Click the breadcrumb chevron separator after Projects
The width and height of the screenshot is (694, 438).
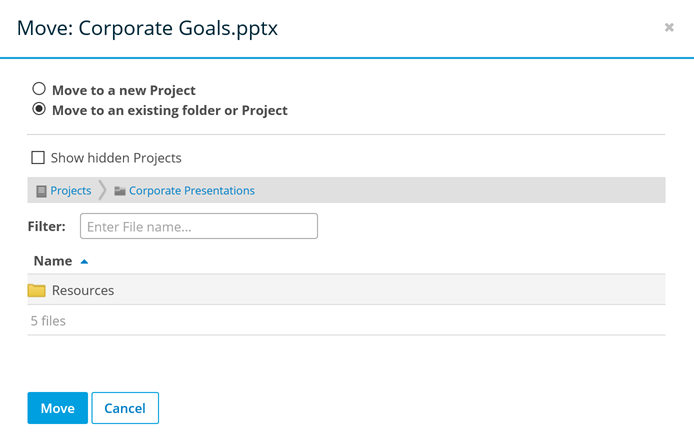click(x=102, y=191)
